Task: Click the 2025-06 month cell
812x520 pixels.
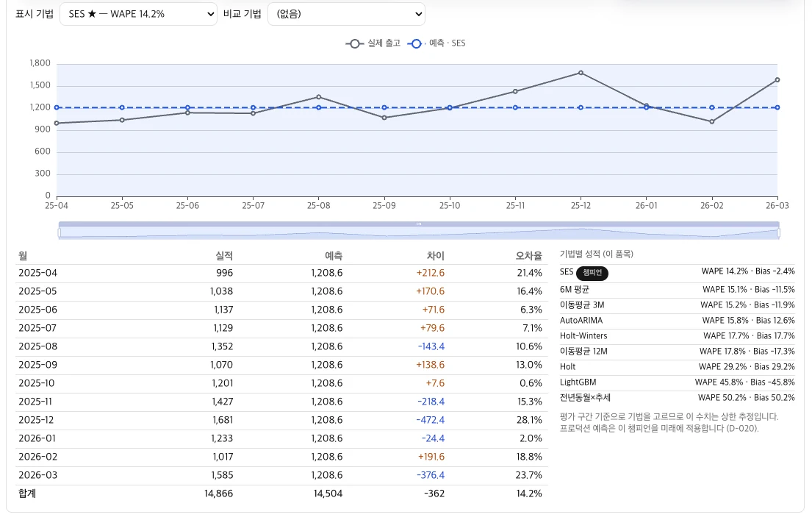Action: pyautogui.click(x=37, y=310)
